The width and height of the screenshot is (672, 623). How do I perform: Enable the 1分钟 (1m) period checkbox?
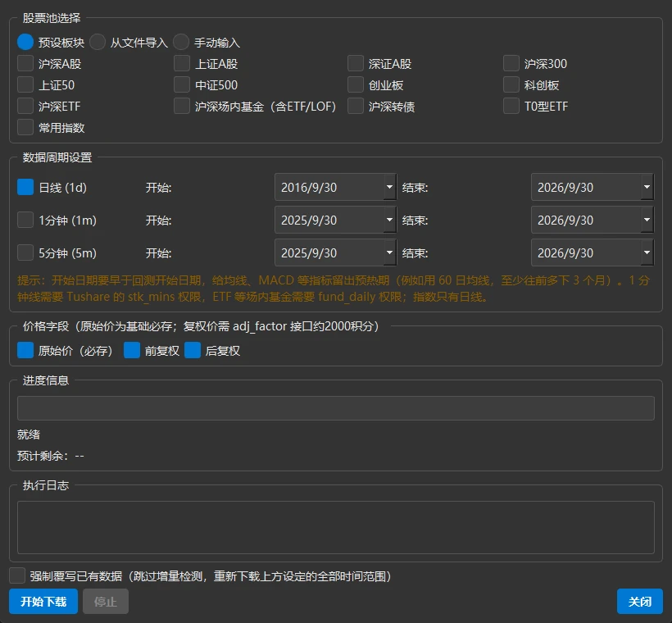[x=25, y=220]
